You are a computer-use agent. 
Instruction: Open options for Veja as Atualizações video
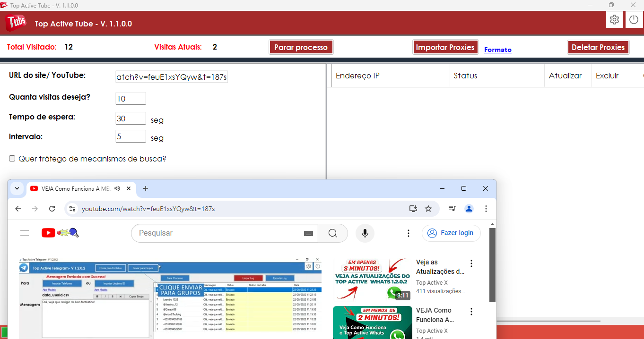pyautogui.click(x=471, y=263)
